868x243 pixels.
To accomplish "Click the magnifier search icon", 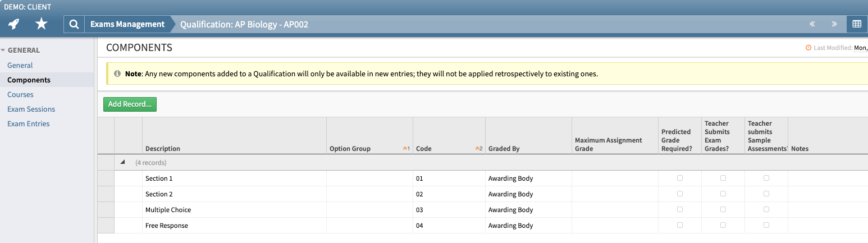I will click(x=74, y=24).
